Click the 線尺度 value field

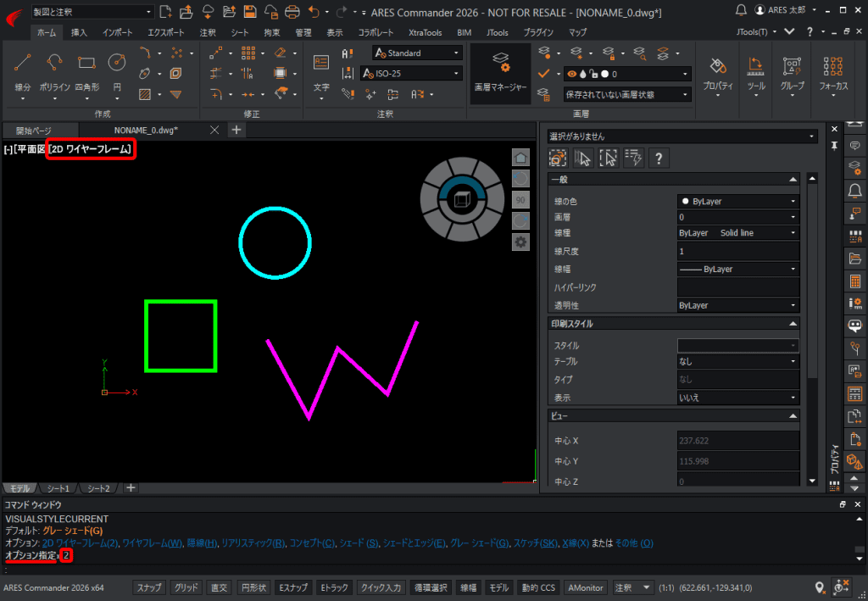click(737, 252)
